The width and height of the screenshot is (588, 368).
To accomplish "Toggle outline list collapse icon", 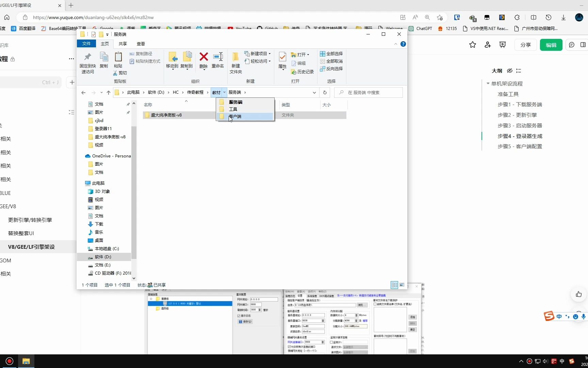I will pyautogui.click(x=519, y=71).
